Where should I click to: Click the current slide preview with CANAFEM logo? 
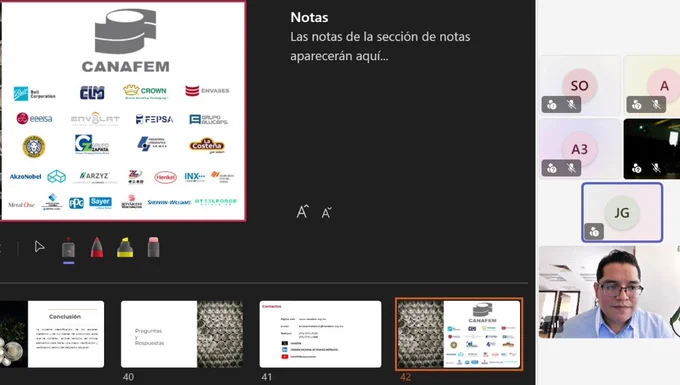(x=123, y=111)
